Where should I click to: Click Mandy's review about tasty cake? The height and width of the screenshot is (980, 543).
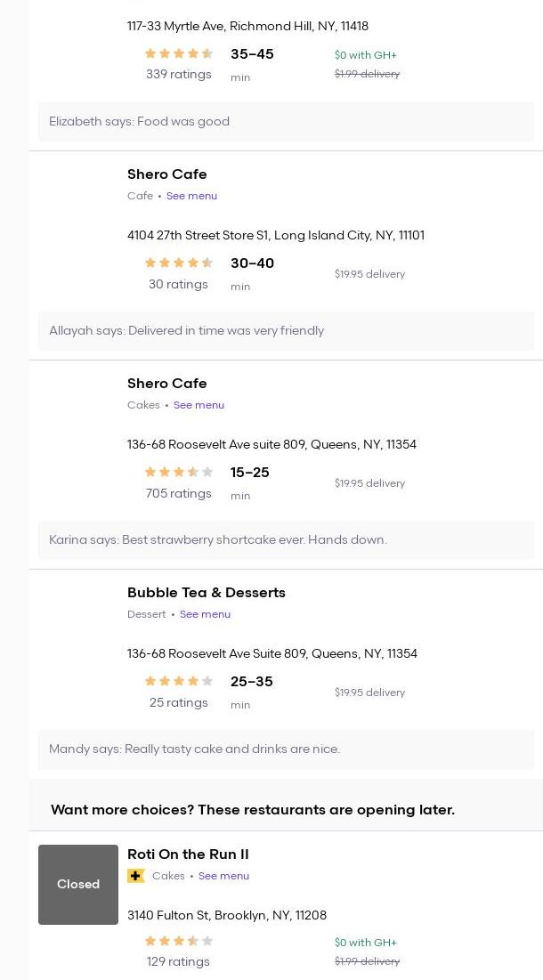tap(195, 749)
